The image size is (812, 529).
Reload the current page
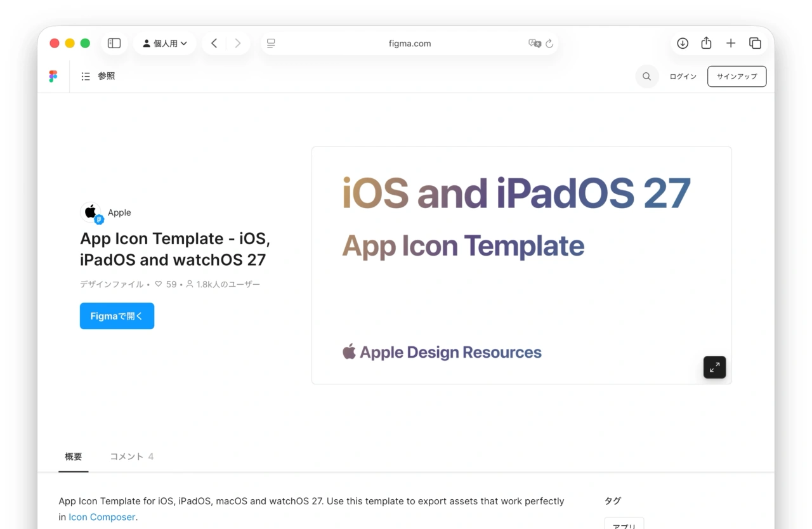(x=549, y=43)
